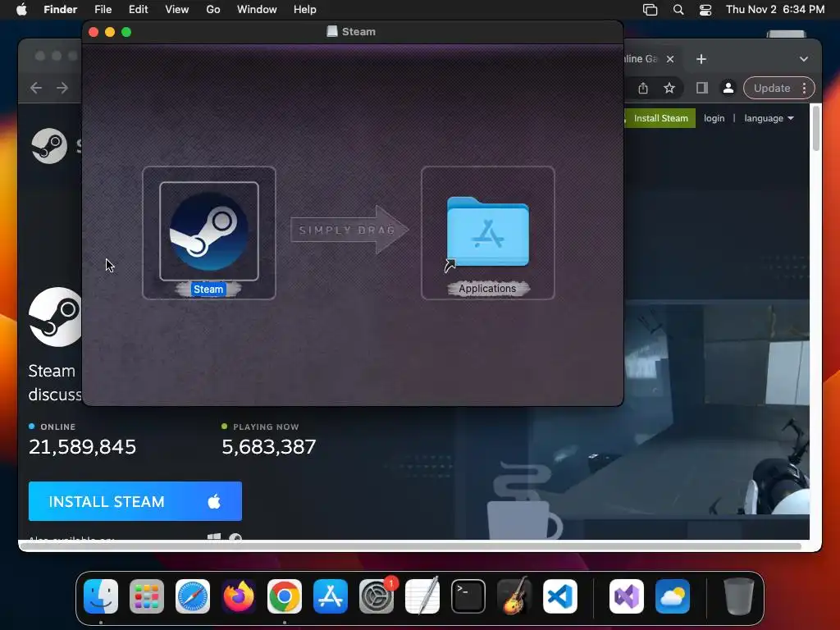Image resolution: width=840 pixels, height=630 pixels.
Task: Open the View menu
Action: click(177, 10)
